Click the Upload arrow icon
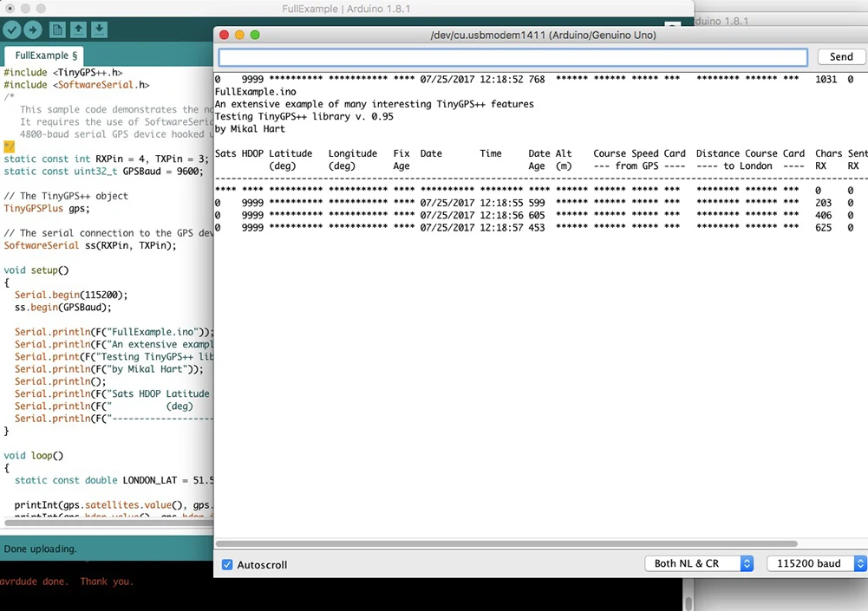This screenshot has height=611, width=868. tap(33, 30)
